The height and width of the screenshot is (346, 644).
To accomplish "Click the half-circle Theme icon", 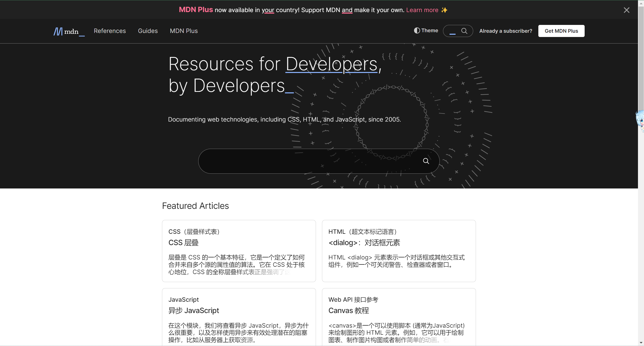I will (x=417, y=30).
